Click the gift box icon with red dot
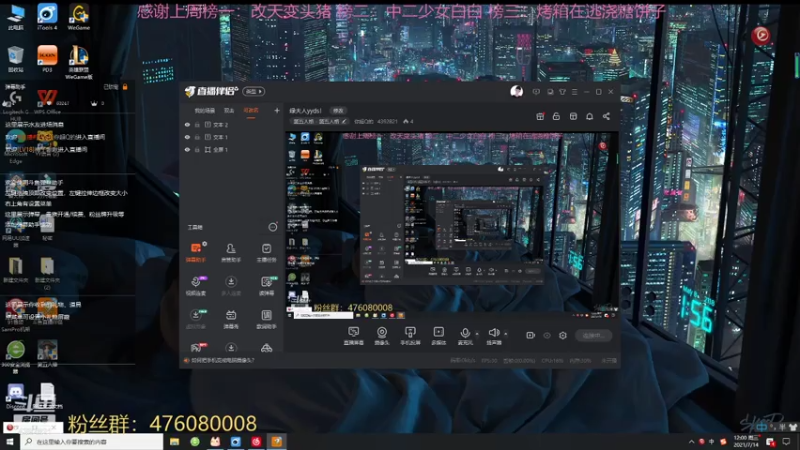The height and width of the screenshot is (450, 800). (540, 116)
